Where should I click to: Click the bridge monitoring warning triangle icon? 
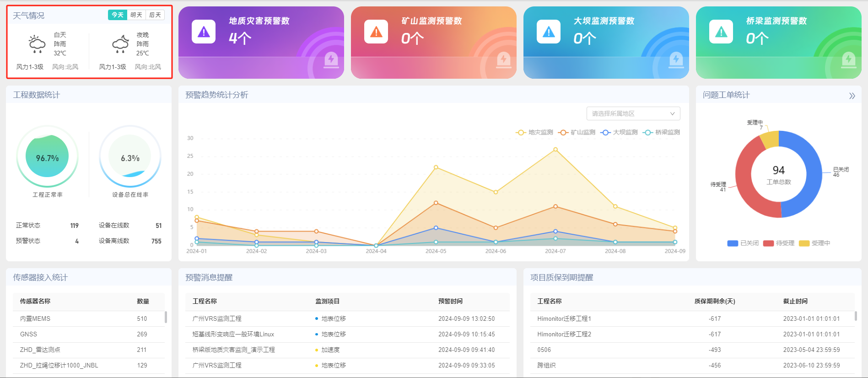[721, 32]
